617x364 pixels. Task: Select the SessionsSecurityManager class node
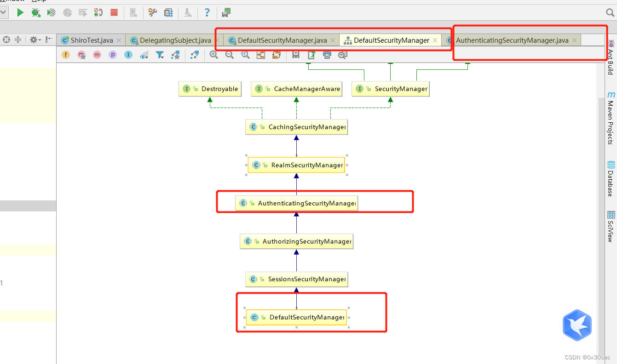[x=296, y=279]
